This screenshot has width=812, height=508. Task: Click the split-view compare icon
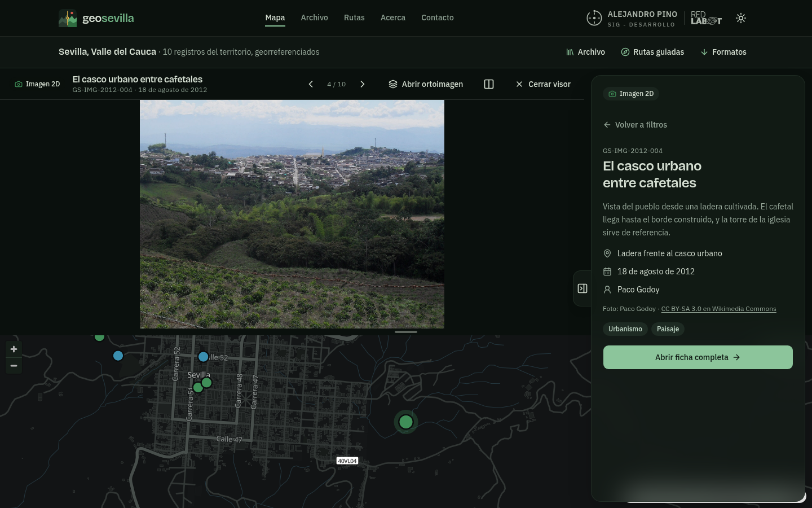[489, 84]
